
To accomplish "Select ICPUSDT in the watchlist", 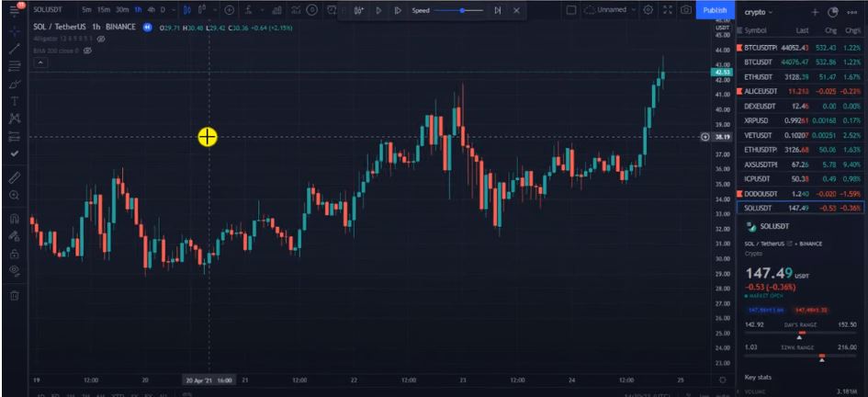I will [800, 179].
